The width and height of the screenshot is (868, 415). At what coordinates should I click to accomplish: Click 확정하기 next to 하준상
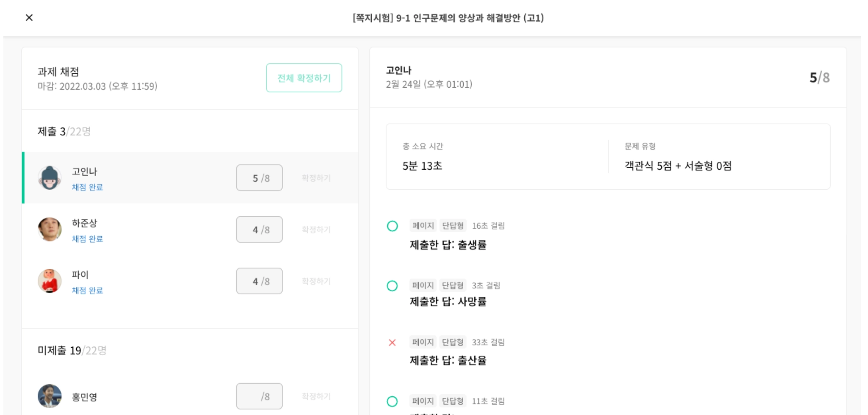pos(316,230)
